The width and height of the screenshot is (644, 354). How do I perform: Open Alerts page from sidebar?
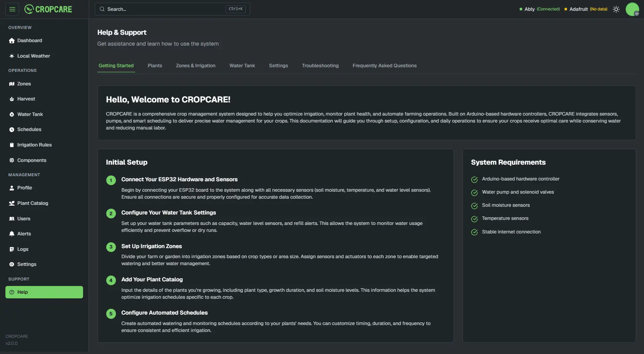click(x=44, y=234)
